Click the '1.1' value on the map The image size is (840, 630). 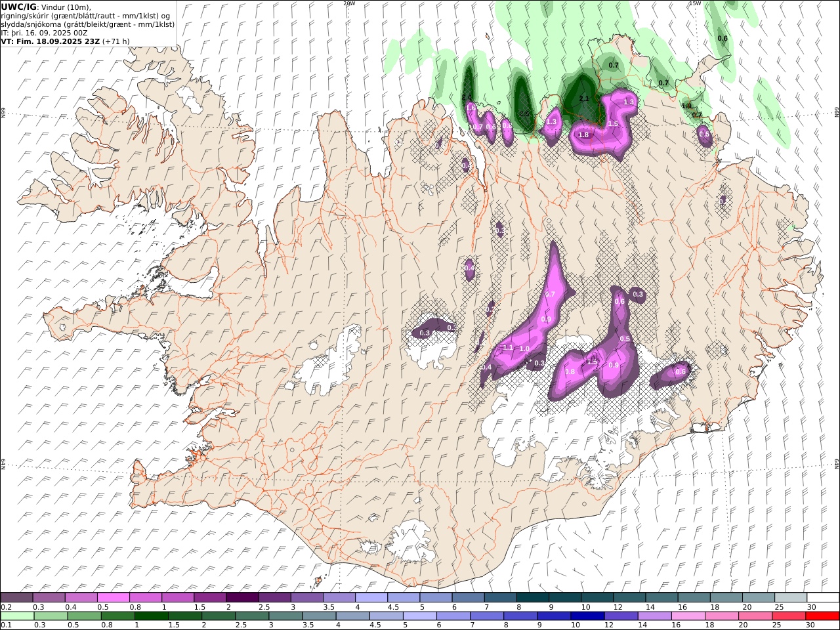click(507, 347)
